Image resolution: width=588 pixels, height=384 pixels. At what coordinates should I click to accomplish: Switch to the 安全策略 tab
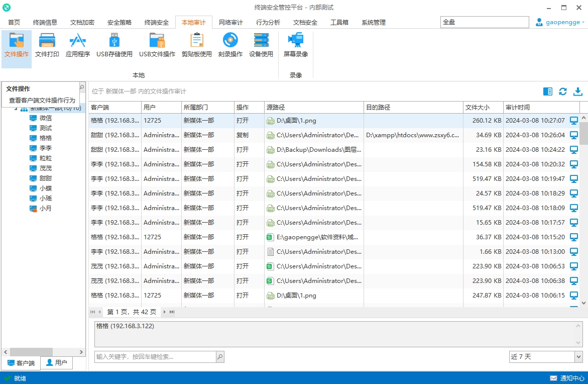pos(119,23)
